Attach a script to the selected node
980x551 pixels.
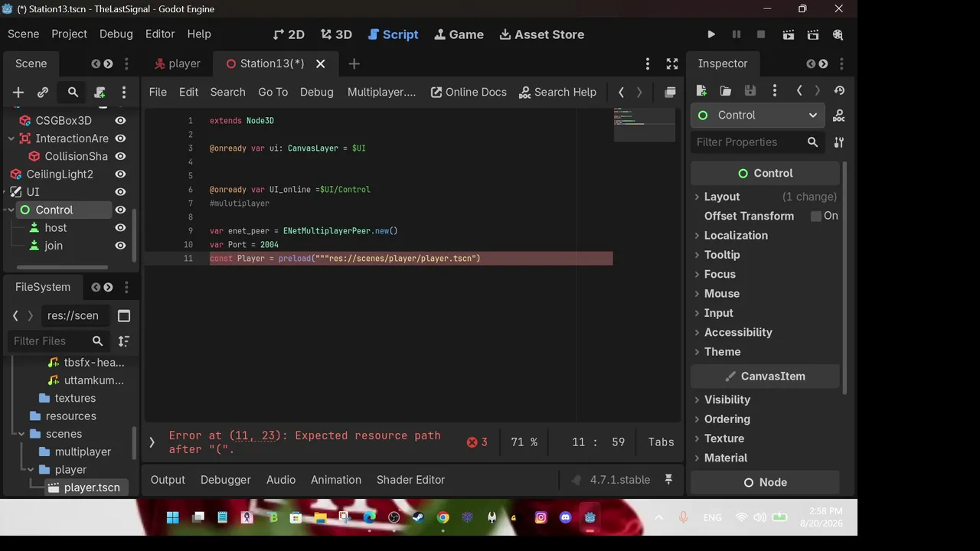point(100,93)
